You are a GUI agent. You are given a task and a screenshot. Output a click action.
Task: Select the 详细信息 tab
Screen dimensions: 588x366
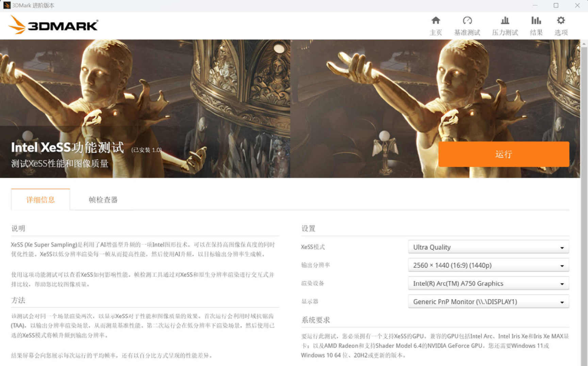click(40, 200)
